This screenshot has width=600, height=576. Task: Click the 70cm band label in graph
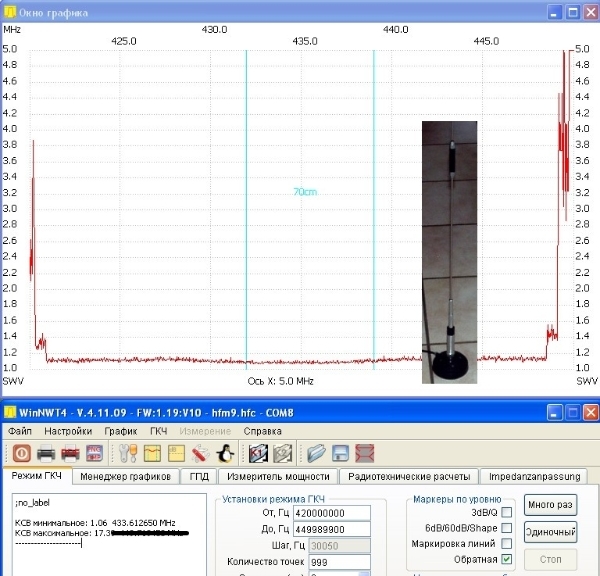pyautogui.click(x=305, y=192)
